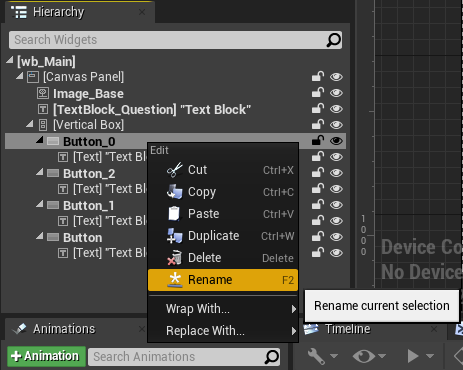Click the Image_Base widget icon

[x=43, y=93]
